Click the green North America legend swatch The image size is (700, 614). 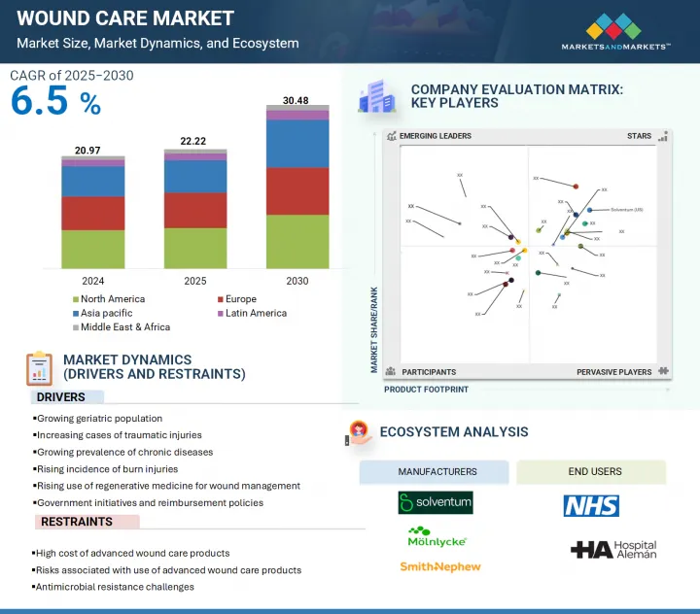tap(75, 299)
